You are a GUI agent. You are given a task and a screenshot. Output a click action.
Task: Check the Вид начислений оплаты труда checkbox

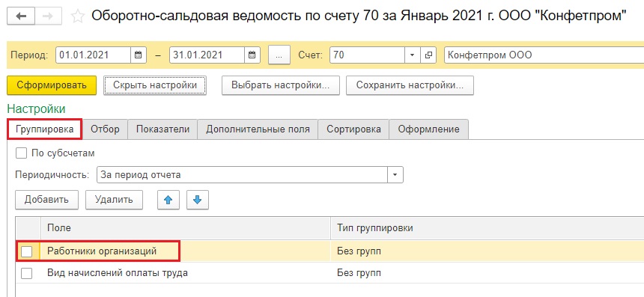27,273
